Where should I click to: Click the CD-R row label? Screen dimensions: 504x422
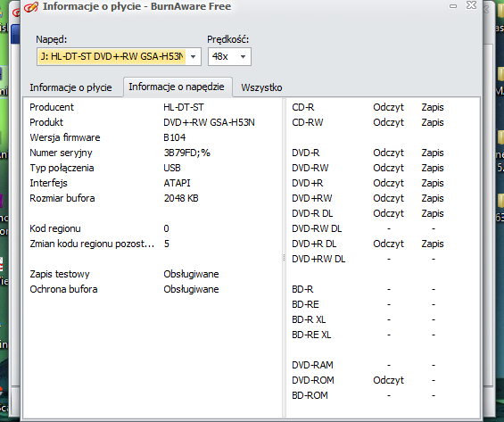pyautogui.click(x=302, y=107)
